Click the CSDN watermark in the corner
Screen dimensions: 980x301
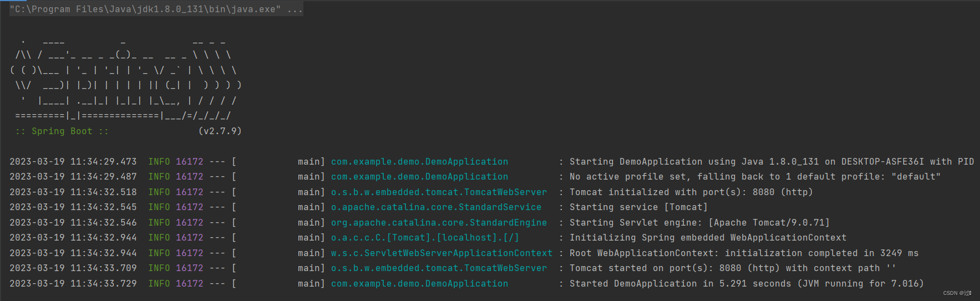(x=957, y=293)
